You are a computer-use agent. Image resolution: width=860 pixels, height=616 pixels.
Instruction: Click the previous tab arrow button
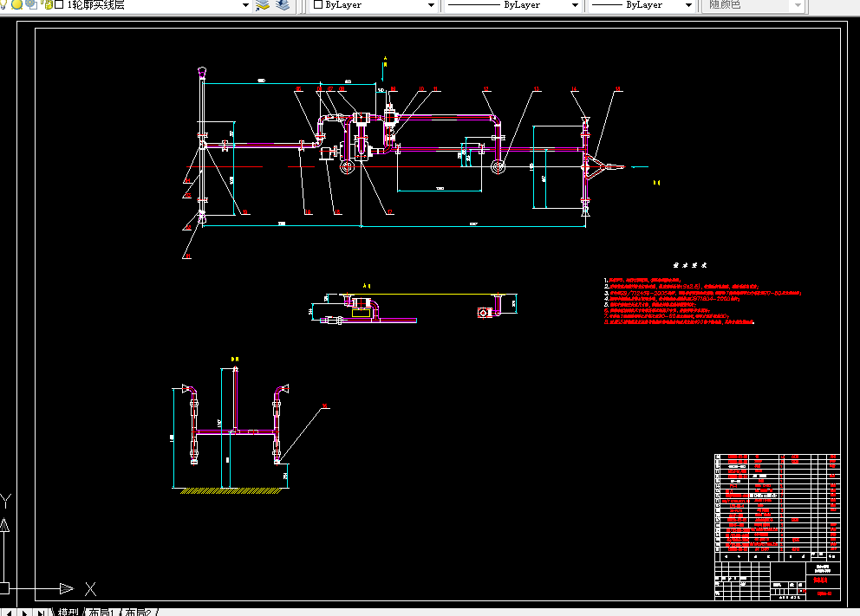point(10,613)
